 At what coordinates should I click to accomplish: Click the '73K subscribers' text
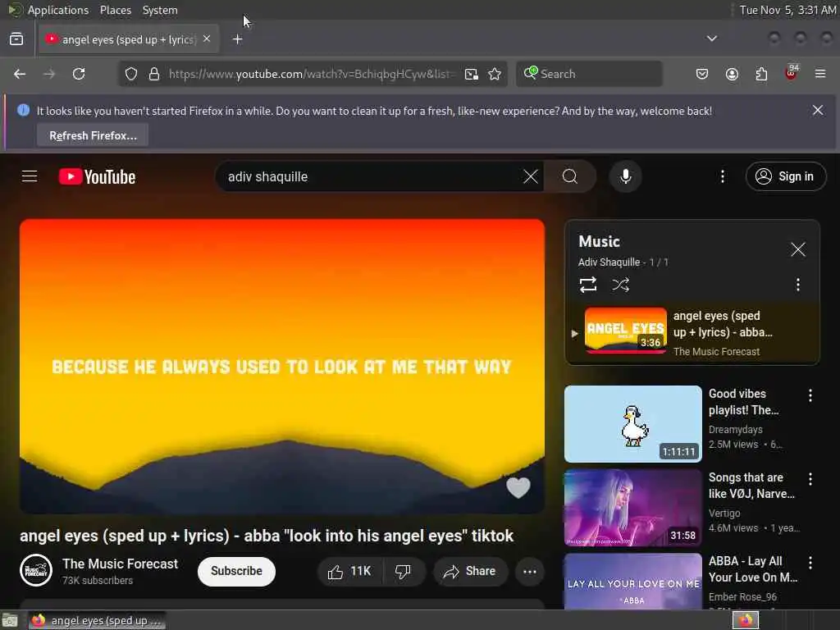point(98,580)
